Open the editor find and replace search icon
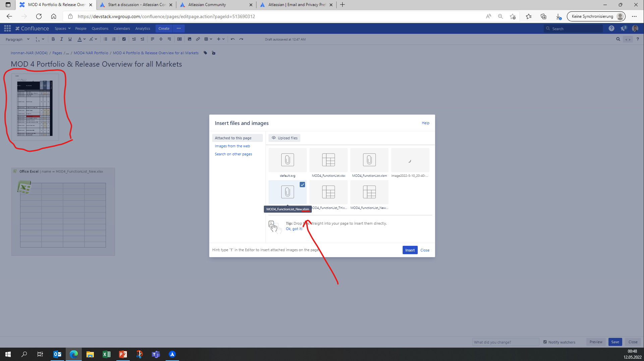644x361 pixels. [x=618, y=39]
